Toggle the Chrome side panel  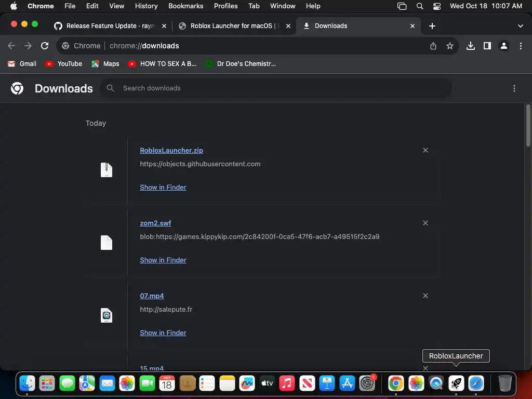pos(487,46)
